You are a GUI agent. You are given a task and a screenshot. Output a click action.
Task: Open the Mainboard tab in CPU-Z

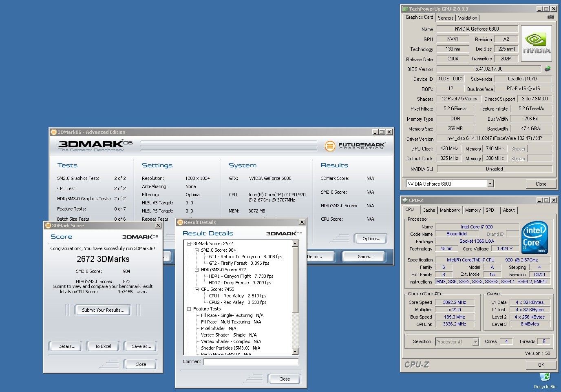(x=450, y=210)
